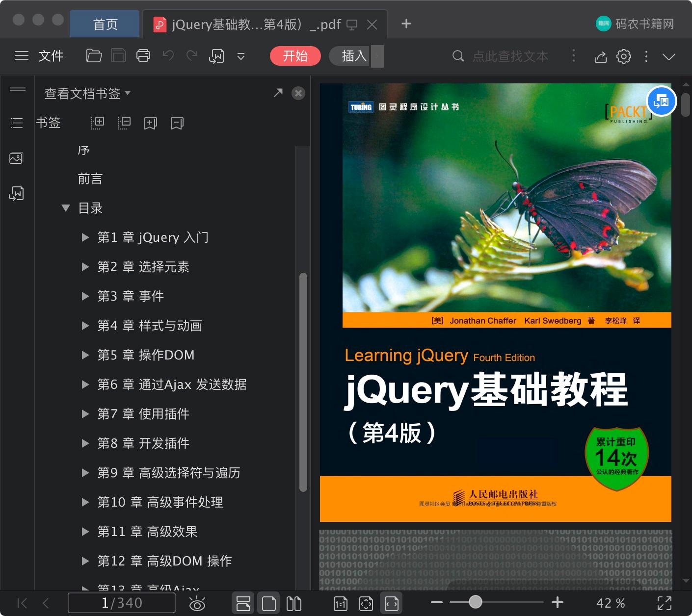This screenshot has width=692, height=616.
Task: Open the quick access toolbar dropdown arrow
Action: coord(241,56)
